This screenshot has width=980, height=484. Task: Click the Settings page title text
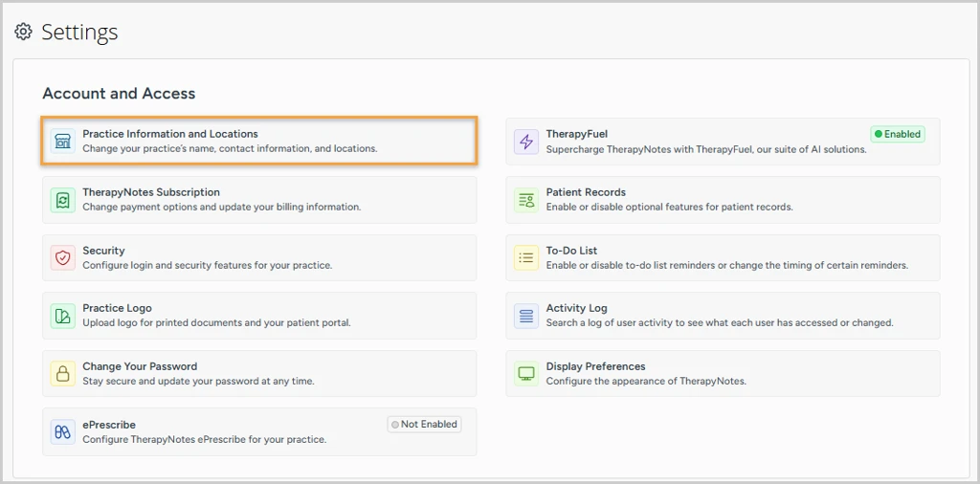click(79, 32)
